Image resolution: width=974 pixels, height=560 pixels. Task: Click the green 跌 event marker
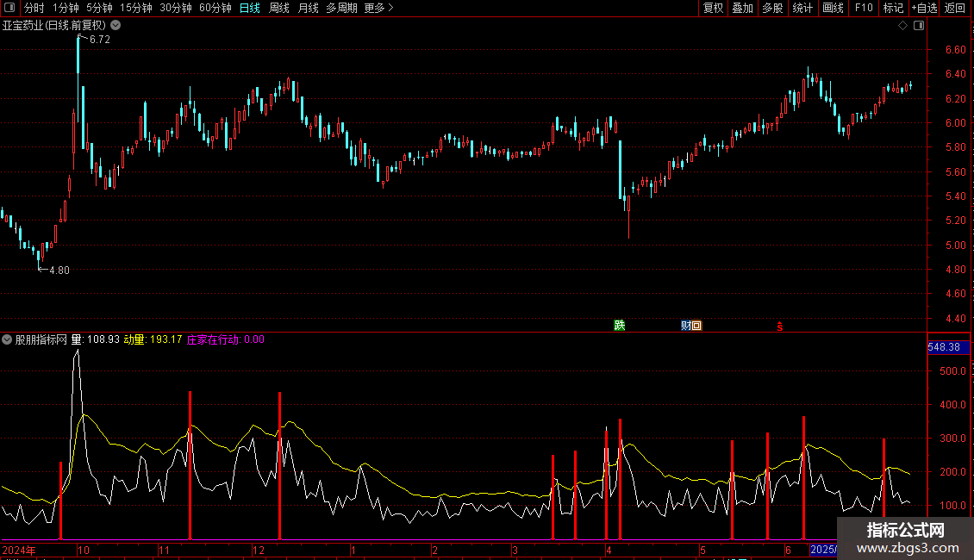click(x=620, y=326)
